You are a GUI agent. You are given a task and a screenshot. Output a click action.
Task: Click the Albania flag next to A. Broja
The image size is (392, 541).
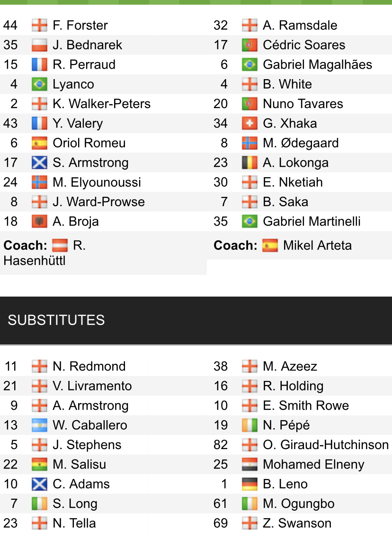pyautogui.click(x=39, y=222)
